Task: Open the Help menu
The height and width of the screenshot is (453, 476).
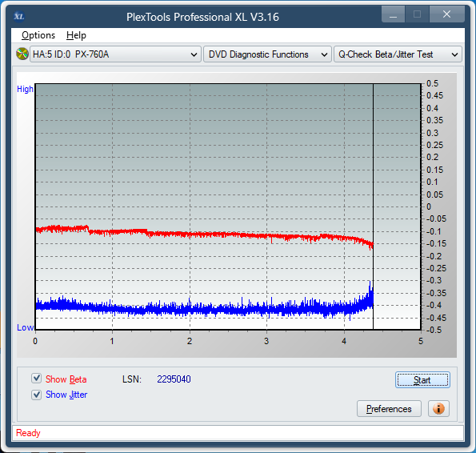Action: coord(76,35)
